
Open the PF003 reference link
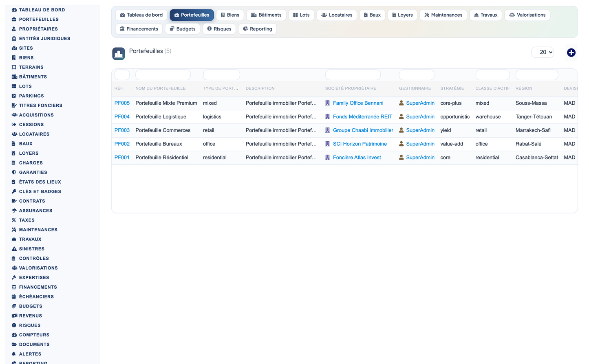[x=122, y=130]
